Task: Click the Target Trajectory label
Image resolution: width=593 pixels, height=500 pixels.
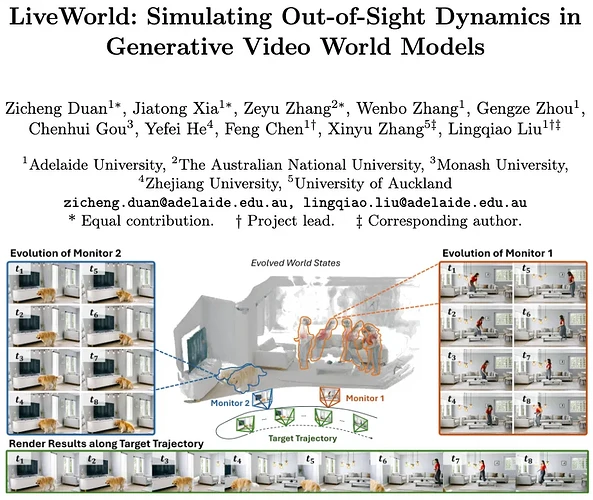Action: [302, 438]
